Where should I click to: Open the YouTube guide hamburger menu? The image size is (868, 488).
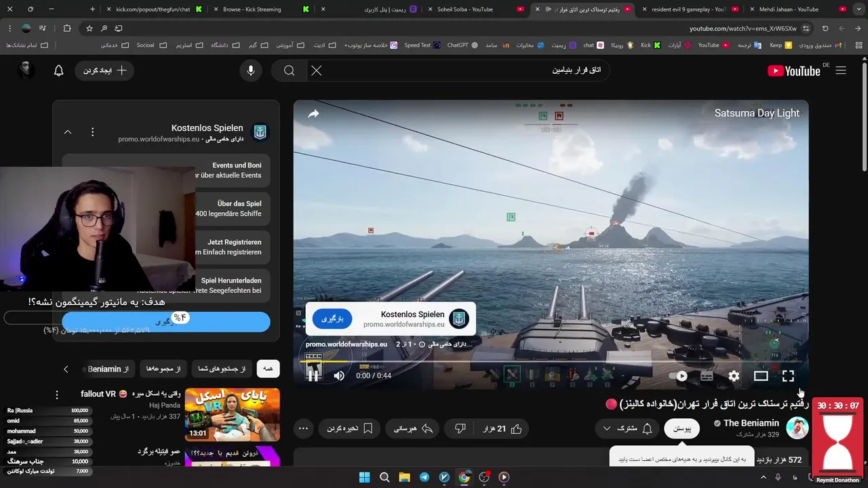[841, 70]
